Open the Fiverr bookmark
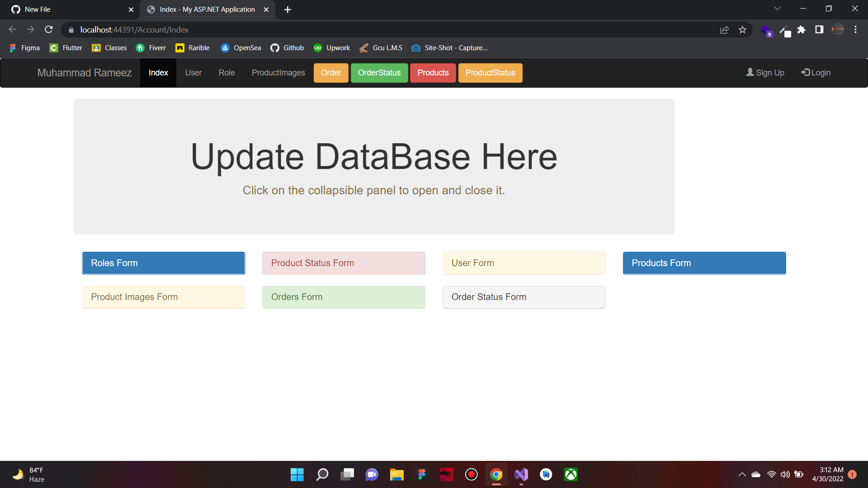The height and width of the screenshot is (488, 868). click(151, 47)
